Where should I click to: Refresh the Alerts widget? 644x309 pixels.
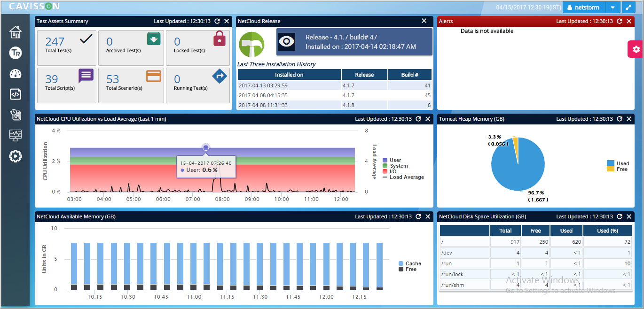click(x=620, y=21)
